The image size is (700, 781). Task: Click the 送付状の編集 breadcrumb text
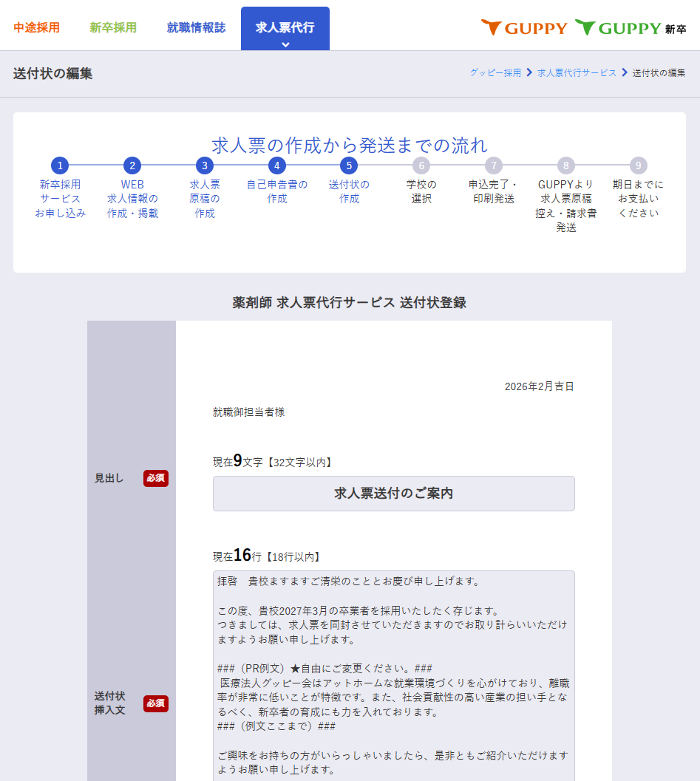tap(659, 72)
